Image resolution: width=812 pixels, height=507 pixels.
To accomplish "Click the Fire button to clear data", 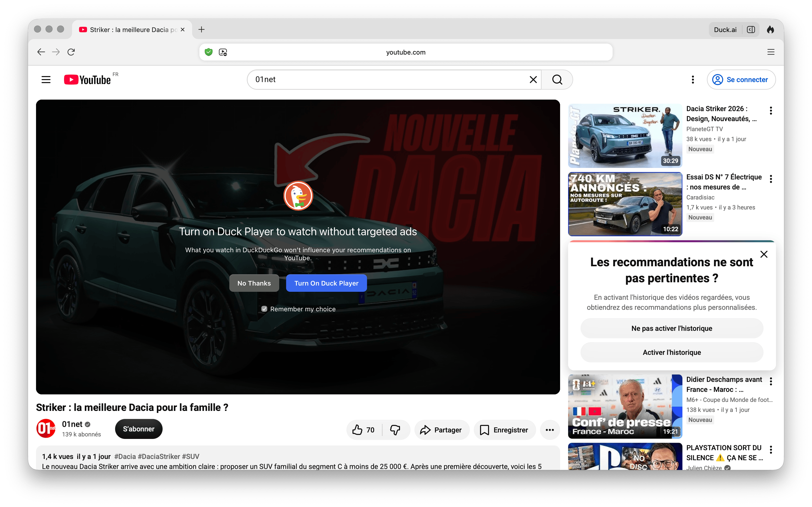I will (x=770, y=30).
